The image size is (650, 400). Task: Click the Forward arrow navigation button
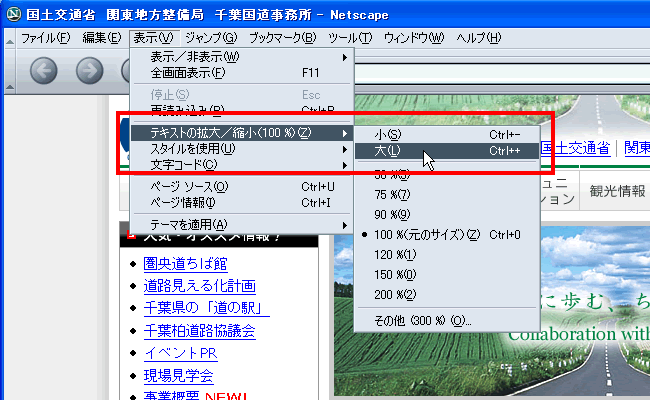(90, 71)
